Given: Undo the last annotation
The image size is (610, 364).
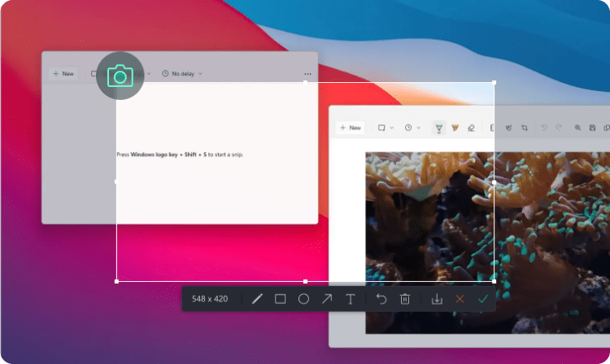Looking at the screenshot, I should (x=381, y=299).
